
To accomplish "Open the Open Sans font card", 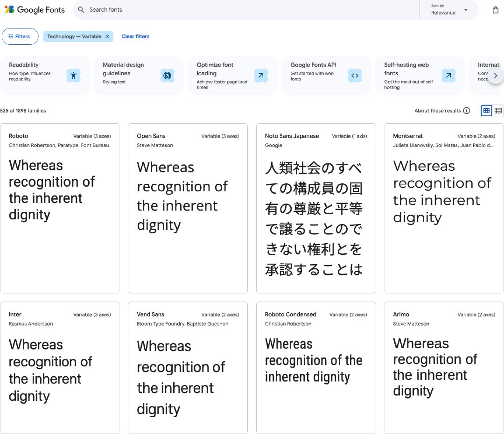I will point(188,208).
